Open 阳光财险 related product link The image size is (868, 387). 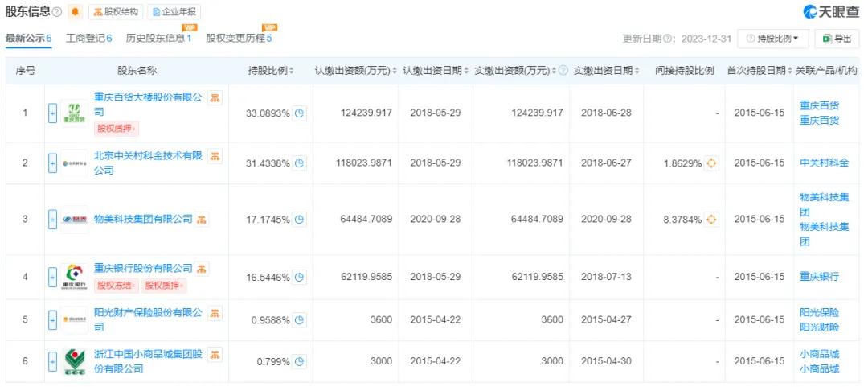pos(819,327)
